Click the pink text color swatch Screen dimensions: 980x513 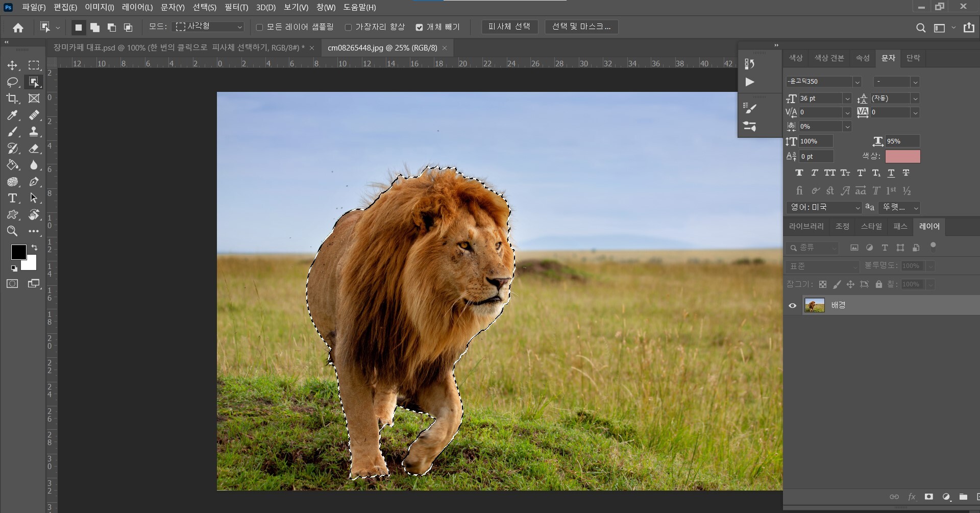coord(902,156)
